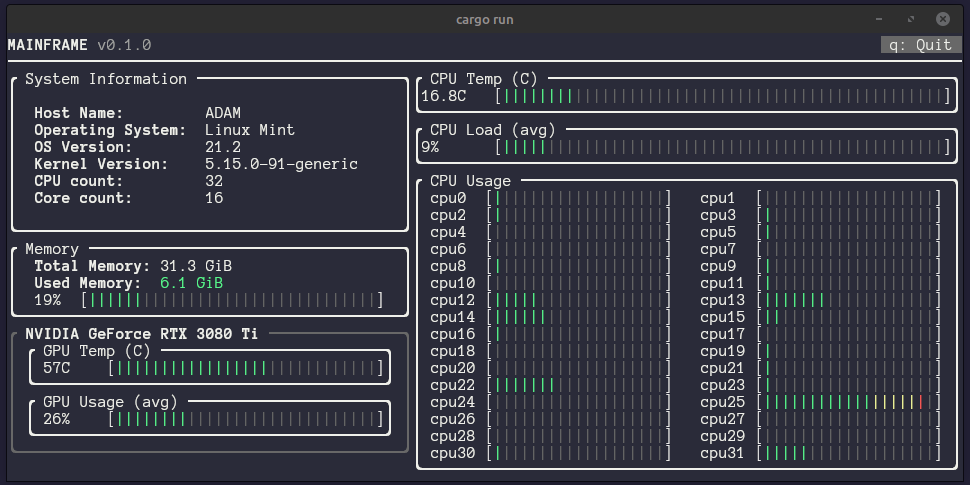This screenshot has height=485, width=970.
Task: Select the cpu14 usage bar
Action: click(x=578, y=317)
